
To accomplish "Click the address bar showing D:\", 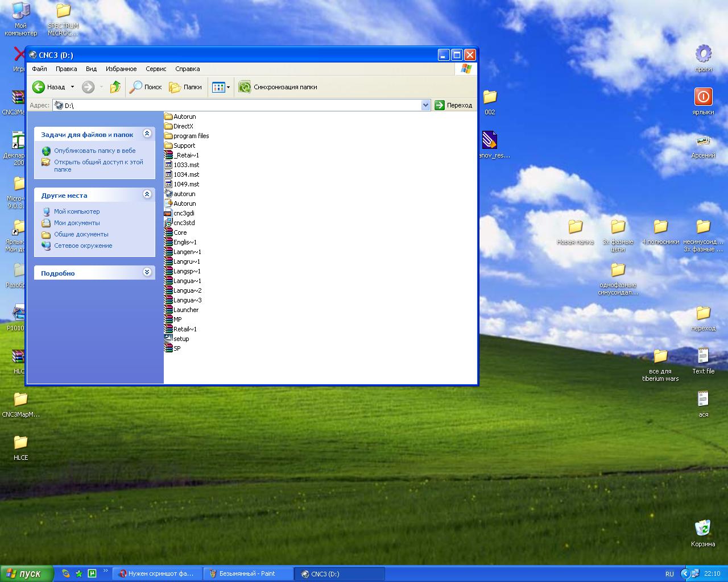I will coord(237,105).
